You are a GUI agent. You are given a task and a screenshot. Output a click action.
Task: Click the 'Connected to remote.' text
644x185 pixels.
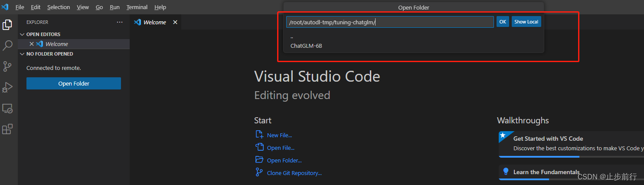pos(54,68)
